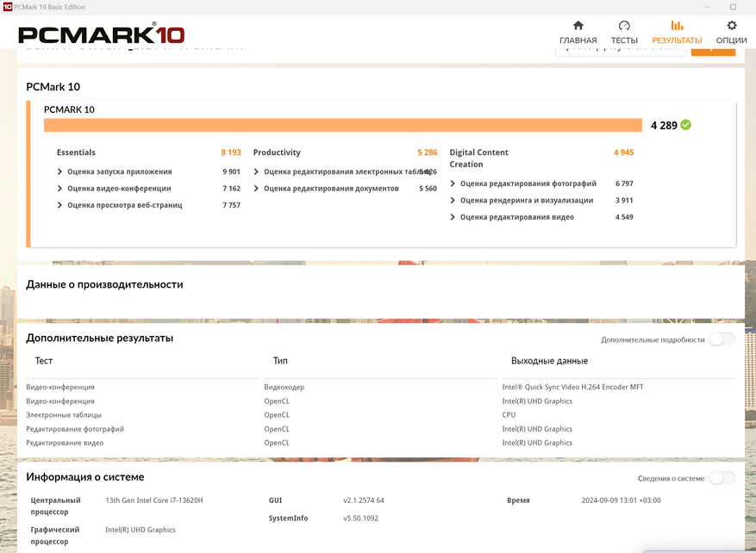
Task: Click the 4 549 video editing score
Action: coord(624,217)
